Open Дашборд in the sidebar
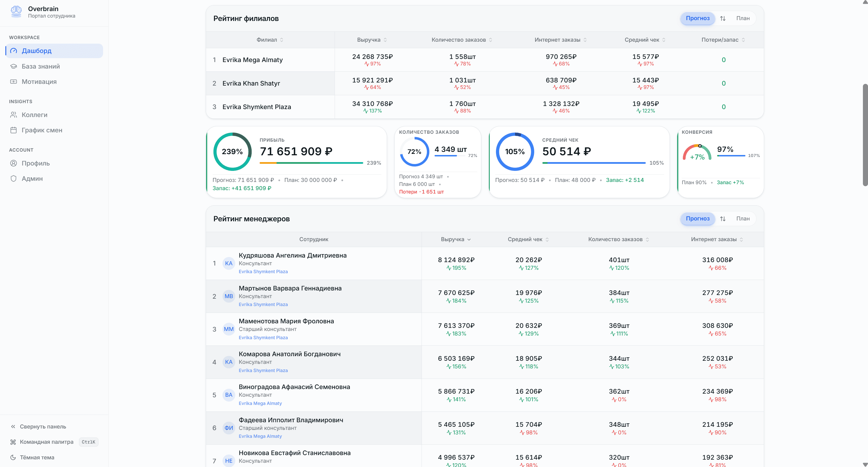This screenshot has height=467, width=868. pyautogui.click(x=54, y=51)
